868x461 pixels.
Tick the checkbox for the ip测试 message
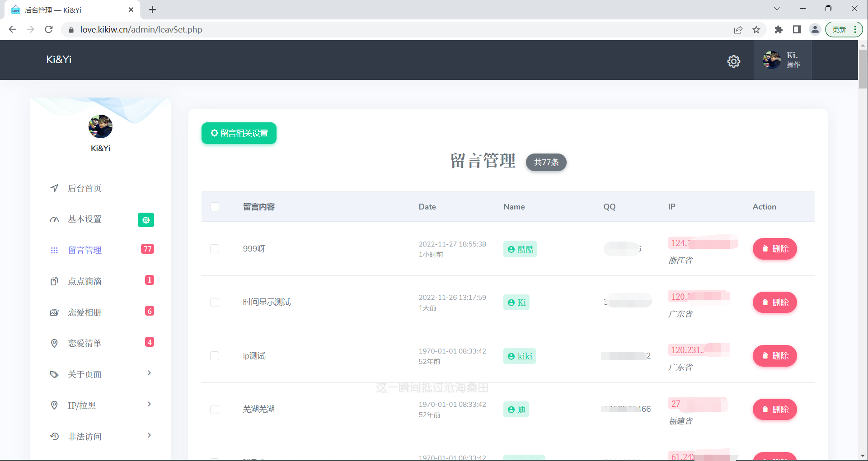point(215,356)
